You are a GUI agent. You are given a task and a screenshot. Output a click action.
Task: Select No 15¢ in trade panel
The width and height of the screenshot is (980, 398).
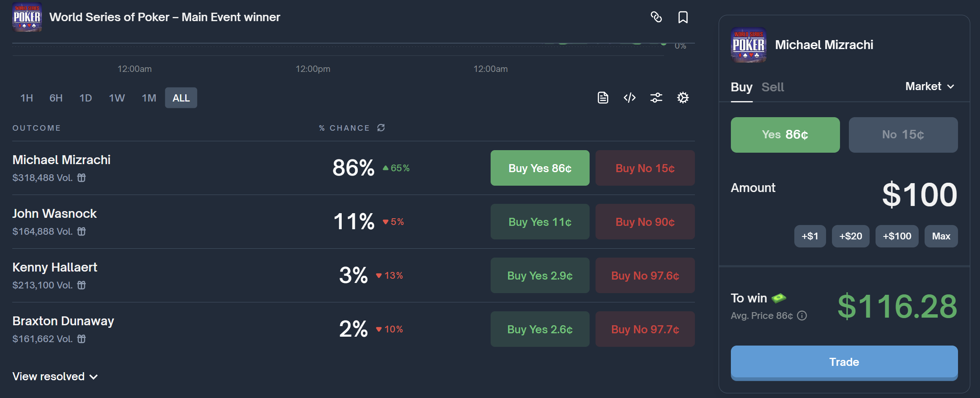point(903,135)
